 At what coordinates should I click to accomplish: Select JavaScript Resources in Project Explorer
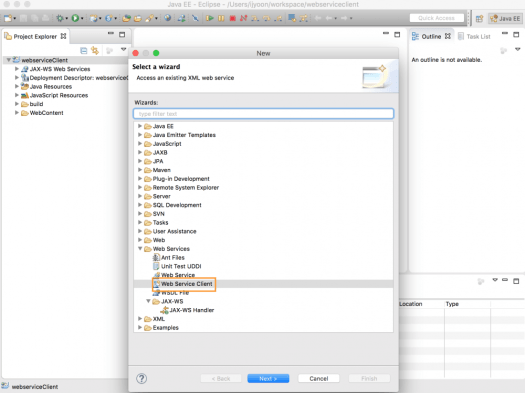pos(55,95)
